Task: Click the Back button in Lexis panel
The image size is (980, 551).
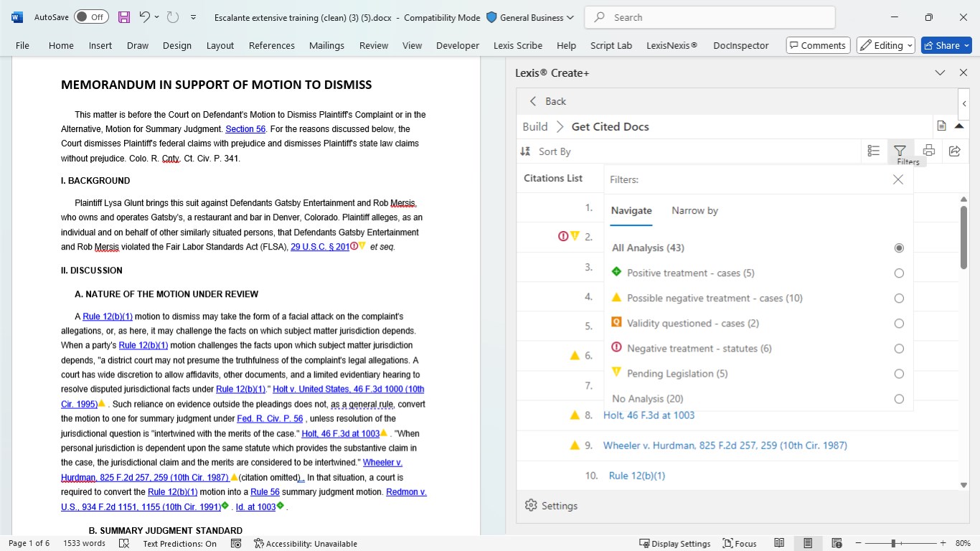Action: click(x=547, y=101)
